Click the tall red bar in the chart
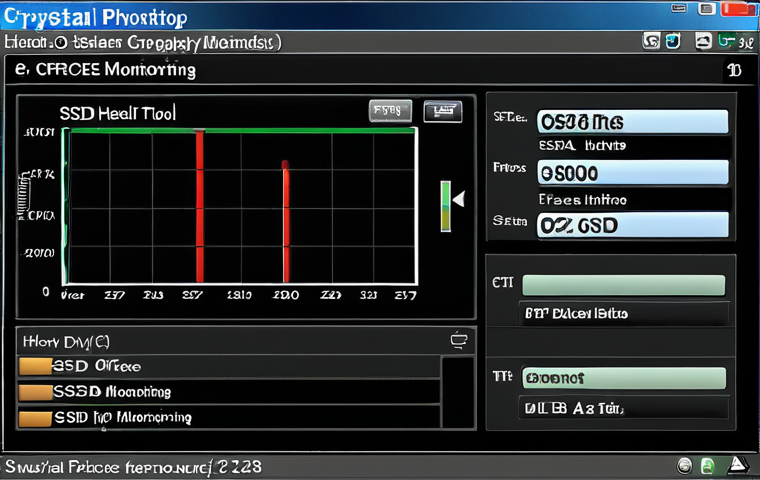This screenshot has width=760, height=480. pos(200,206)
